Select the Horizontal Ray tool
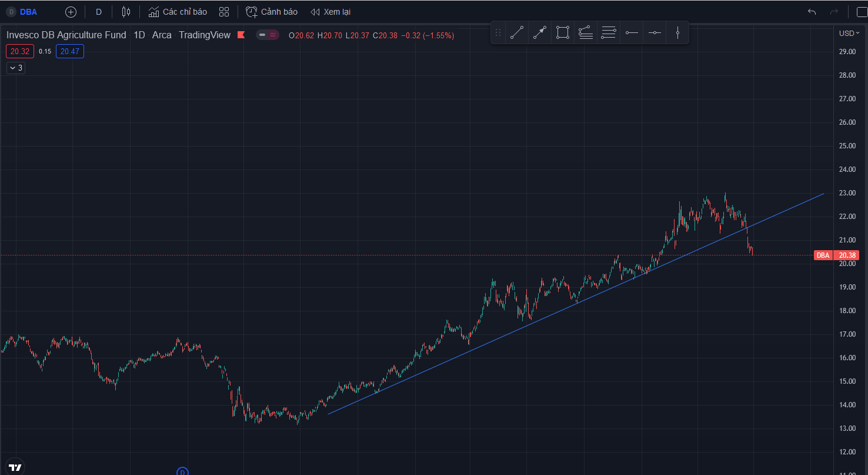868x475 pixels. [632, 33]
